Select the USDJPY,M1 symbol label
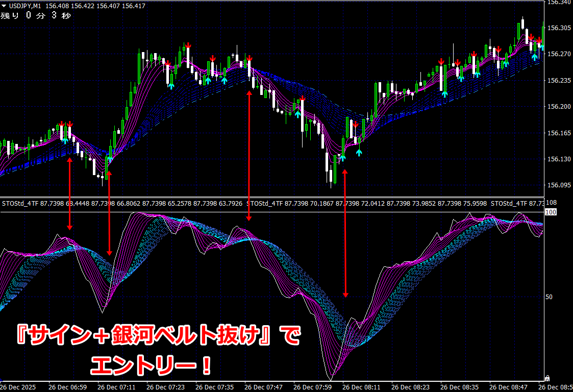 (25, 6)
